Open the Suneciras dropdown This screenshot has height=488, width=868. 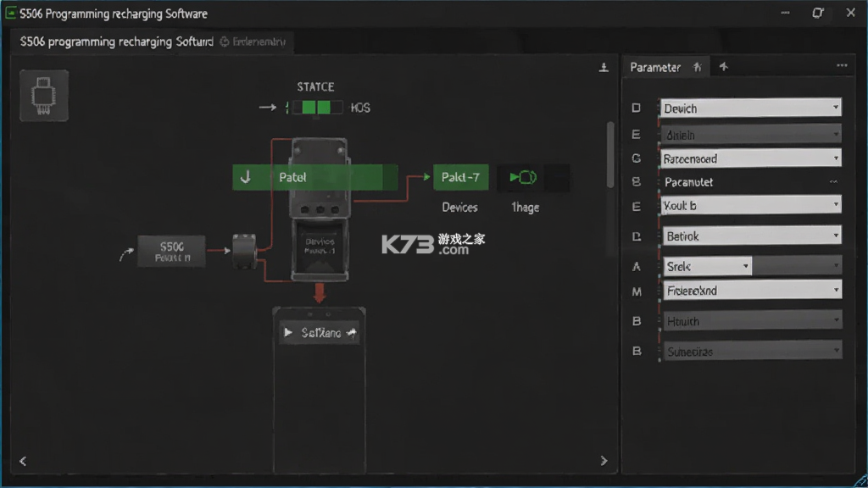click(x=751, y=352)
